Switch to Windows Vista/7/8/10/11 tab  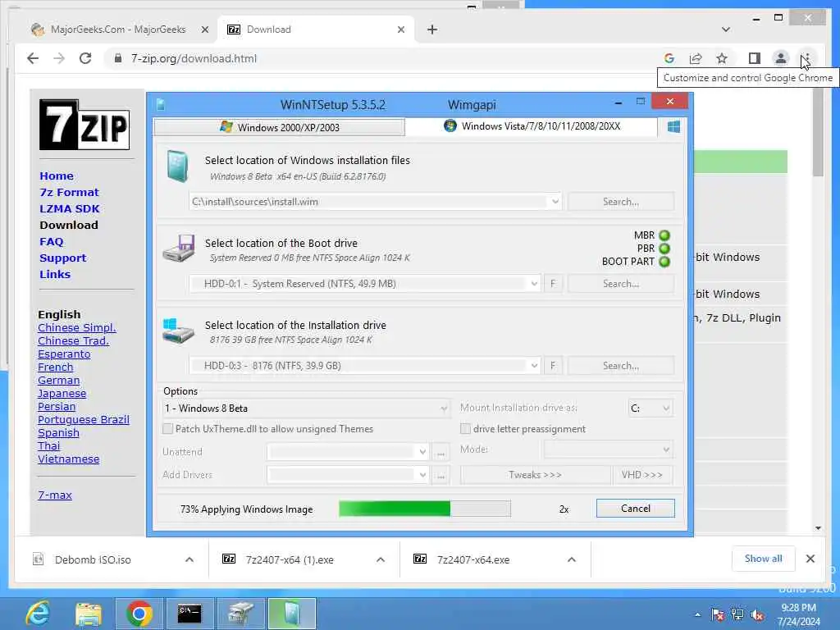[x=532, y=126]
